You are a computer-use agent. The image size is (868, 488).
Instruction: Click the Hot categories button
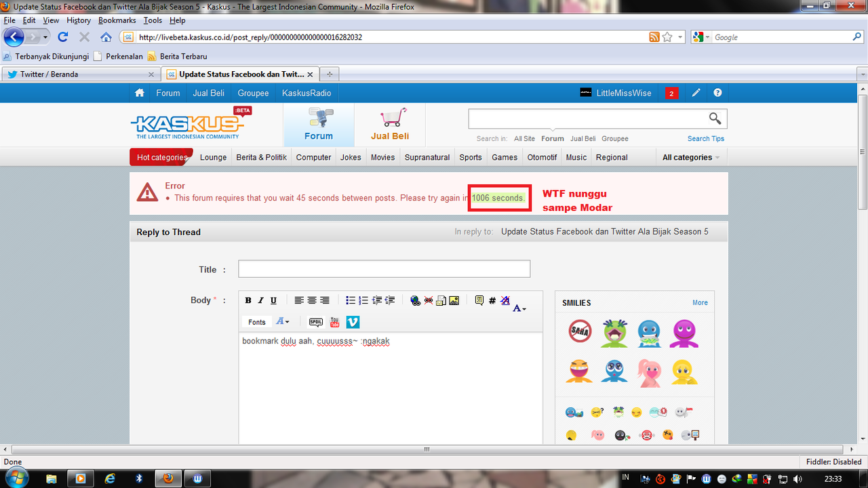pyautogui.click(x=161, y=157)
